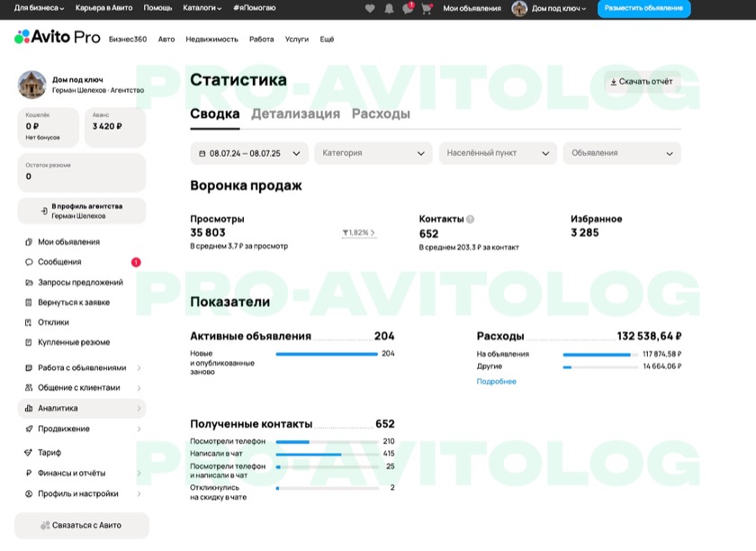Click the Кошелёк 0 ₽ card
The width and height of the screenshot is (756, 551).
(x=49, y=127)
